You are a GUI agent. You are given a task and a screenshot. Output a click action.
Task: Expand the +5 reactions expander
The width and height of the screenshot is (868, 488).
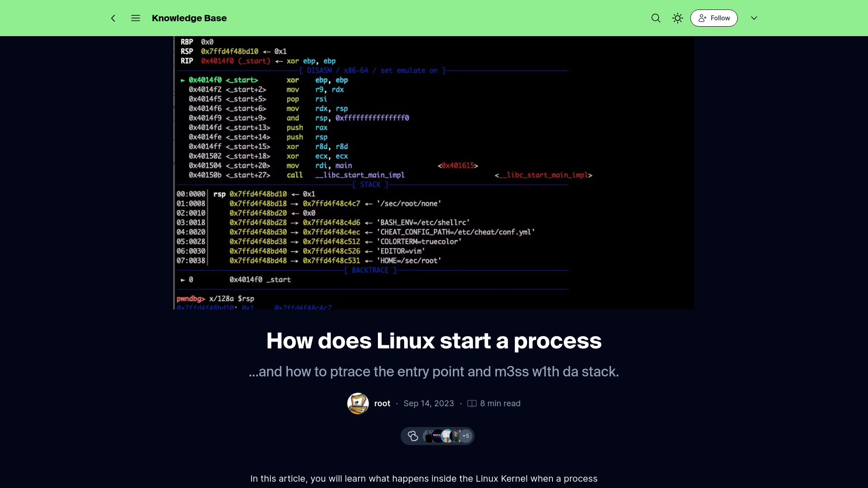tap(466, 436)
